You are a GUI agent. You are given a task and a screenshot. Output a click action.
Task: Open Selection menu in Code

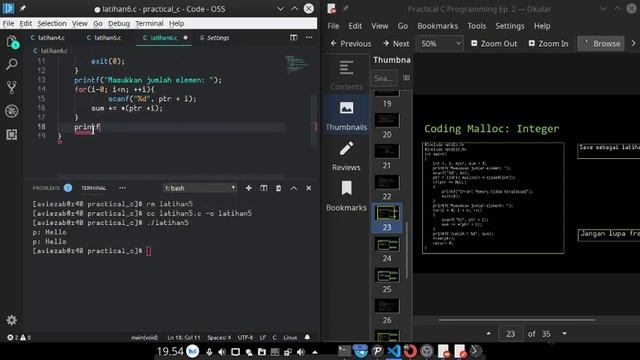click(x=52, y=23)
